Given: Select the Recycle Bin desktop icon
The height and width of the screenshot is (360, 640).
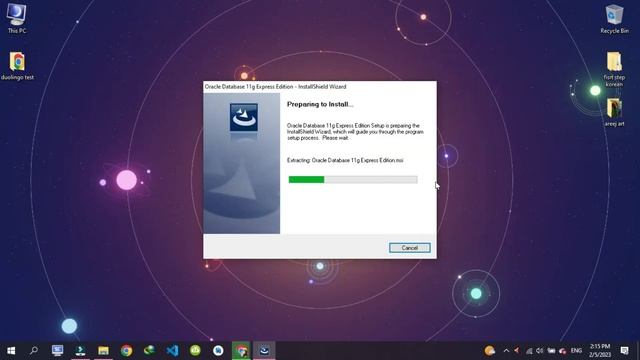Looking at the screenshot, I should (614, 19).
